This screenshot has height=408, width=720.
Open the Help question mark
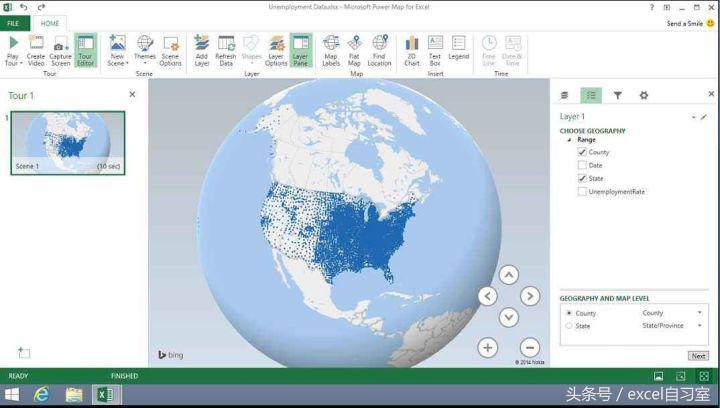coord(652,7)
